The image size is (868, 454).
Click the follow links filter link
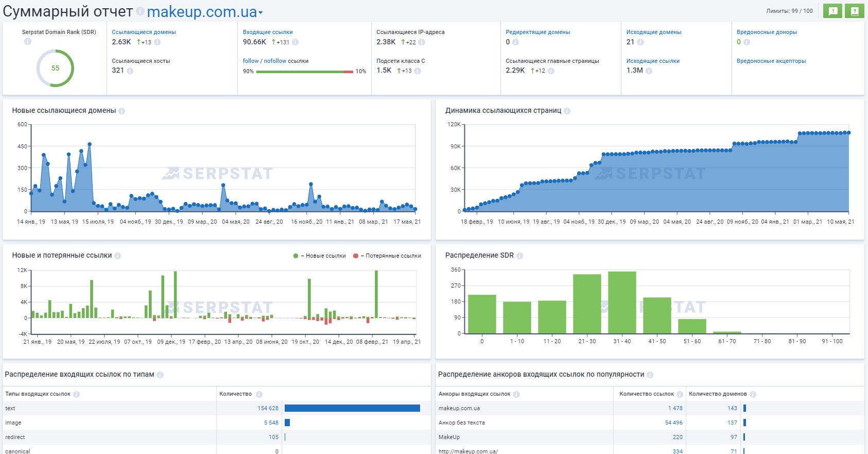pos(251,61)
